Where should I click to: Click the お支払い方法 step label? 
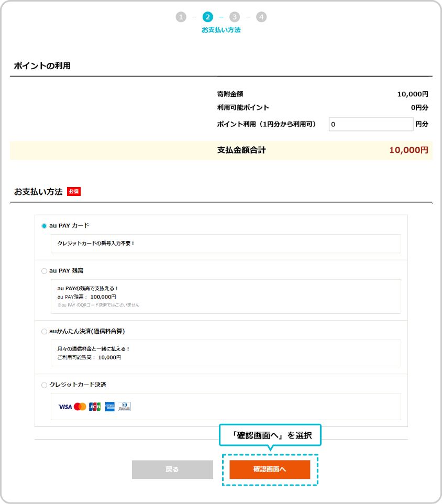[x=221, y=30]
